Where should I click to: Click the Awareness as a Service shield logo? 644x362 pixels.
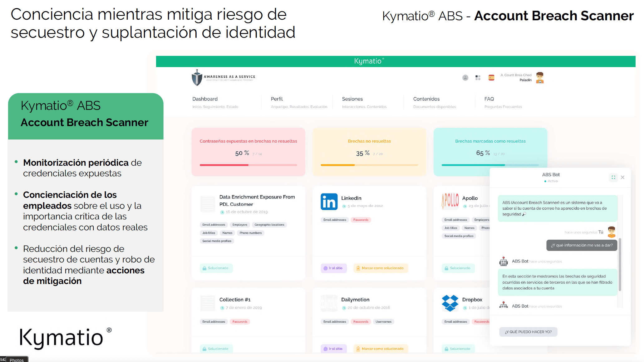[196, 77]
